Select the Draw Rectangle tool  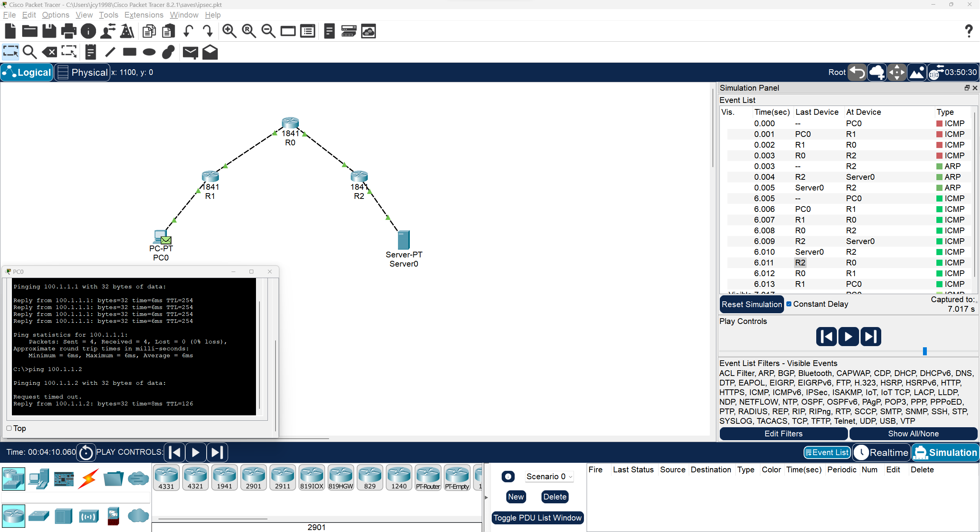[x=130, y=52]
